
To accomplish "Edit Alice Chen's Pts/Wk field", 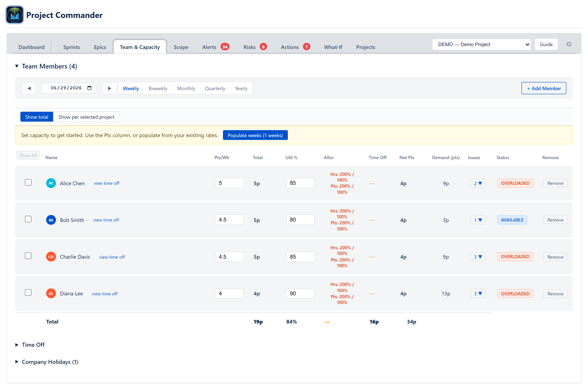I will 229,183.
